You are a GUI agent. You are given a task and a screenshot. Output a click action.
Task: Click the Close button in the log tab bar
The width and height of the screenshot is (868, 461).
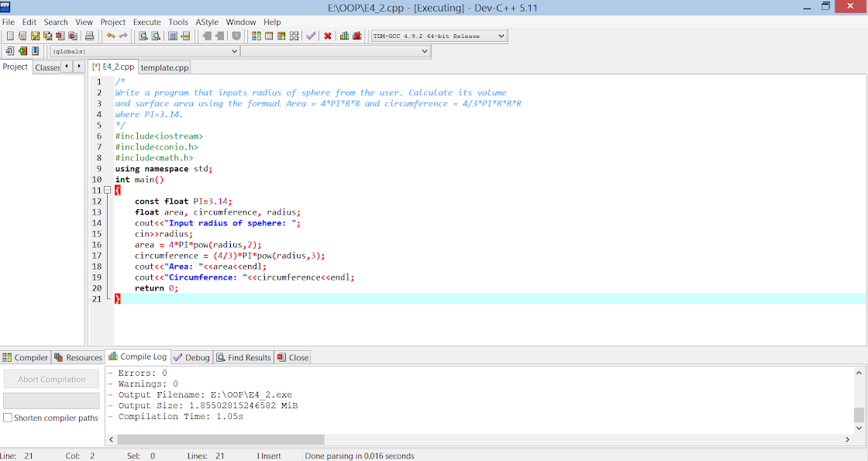point(291,357)
